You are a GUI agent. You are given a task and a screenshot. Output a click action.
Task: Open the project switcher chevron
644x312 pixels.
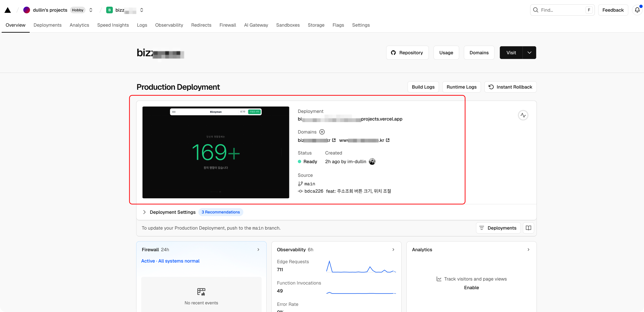[142, 10]
